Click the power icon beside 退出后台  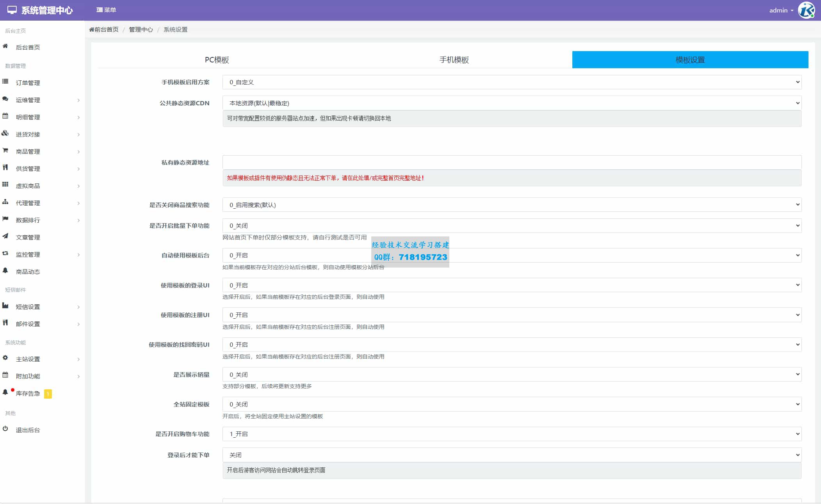[5, 429]
